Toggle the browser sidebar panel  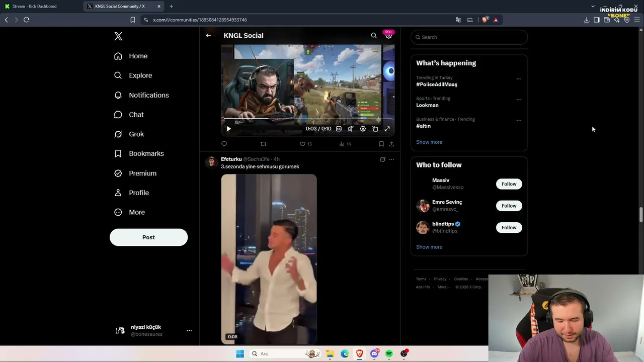(596, 20)
